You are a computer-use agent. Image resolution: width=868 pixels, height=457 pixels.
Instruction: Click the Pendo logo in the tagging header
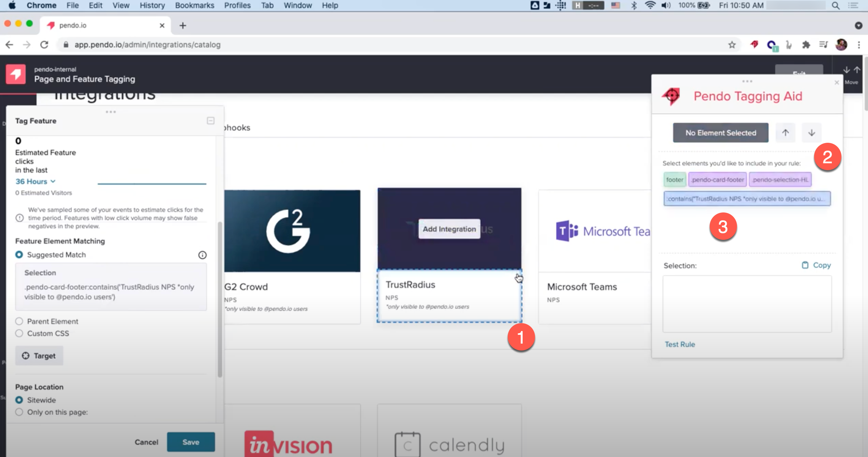pyautogui.click(x=16, y=74)
